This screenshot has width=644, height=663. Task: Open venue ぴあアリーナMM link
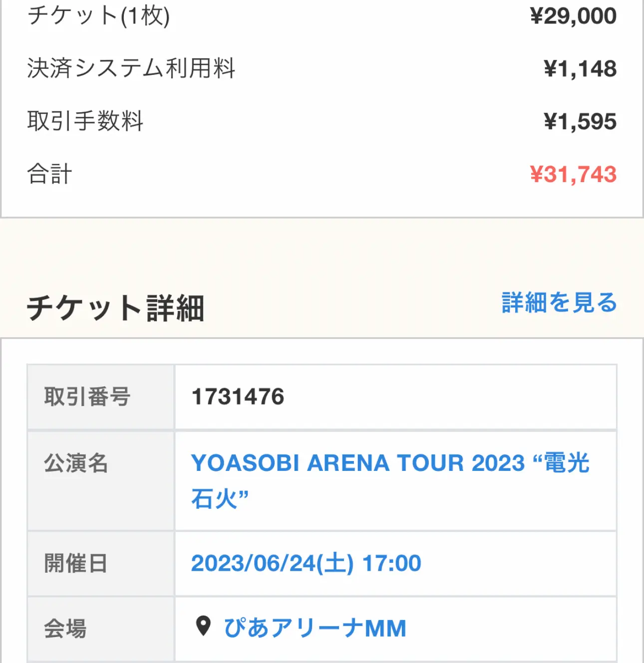(x=315, y=628)
